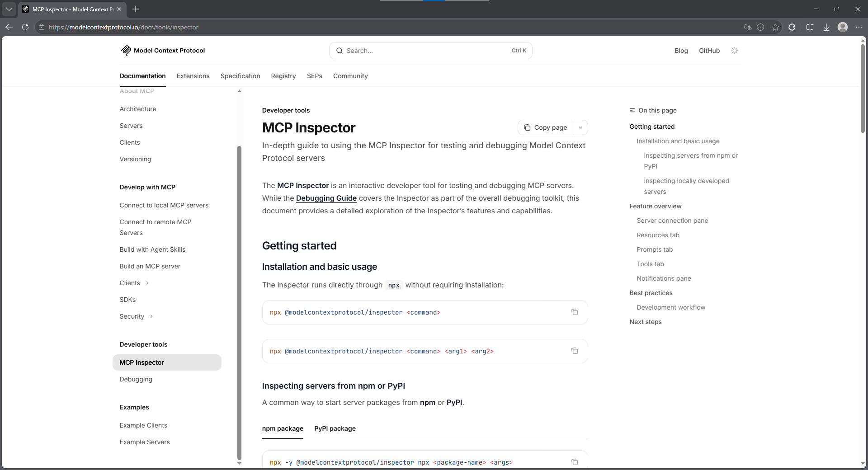Open the downloads icon
This screenshot has width=868, height=470.
(826, 27)
